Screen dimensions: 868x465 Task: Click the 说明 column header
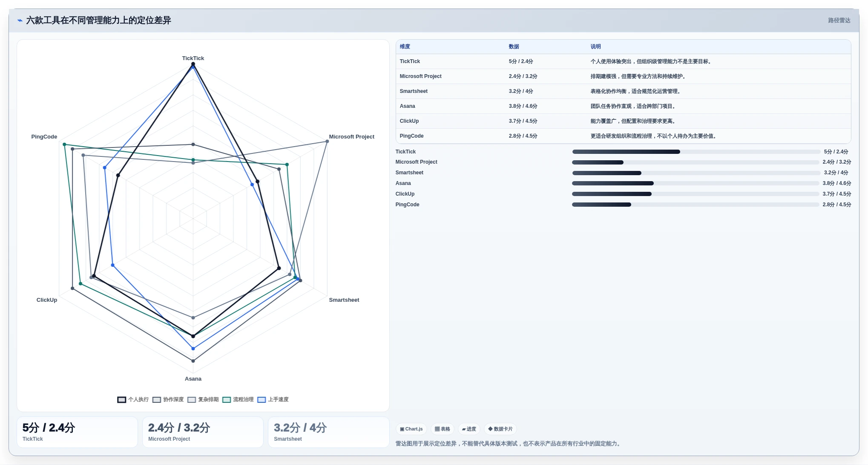point(595,46)
